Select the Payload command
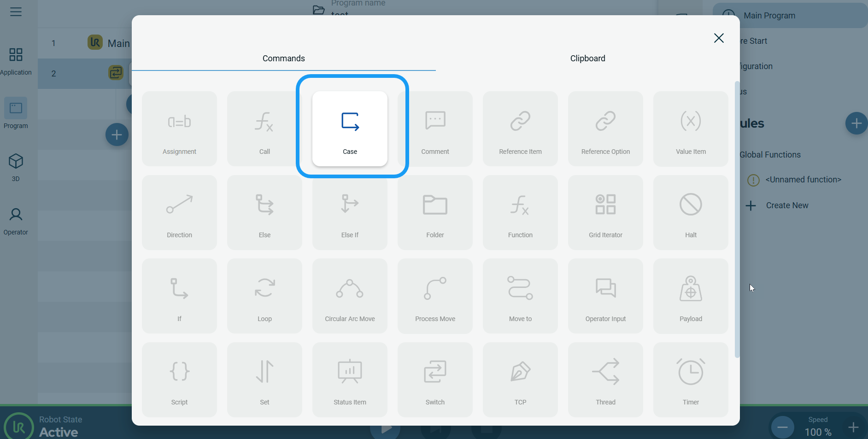 (691, 296)
